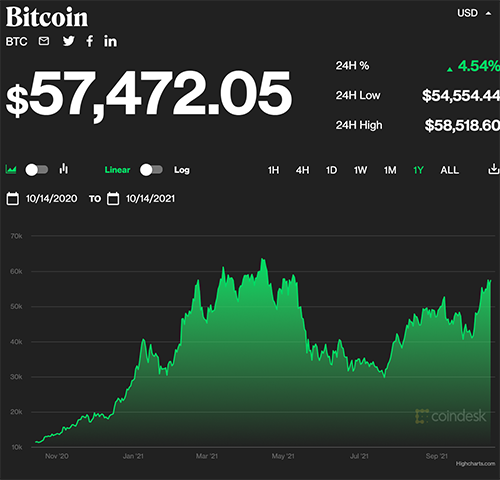The width and height of the screenshot is (500, 480).
Task: Click the 30k y-axis label
Action: [16, 377]
